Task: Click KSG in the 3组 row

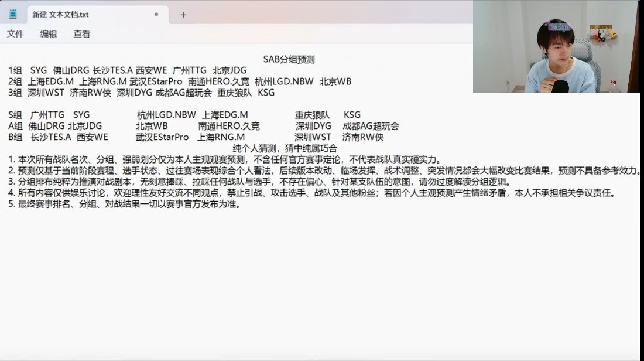Action: [266, 93]
